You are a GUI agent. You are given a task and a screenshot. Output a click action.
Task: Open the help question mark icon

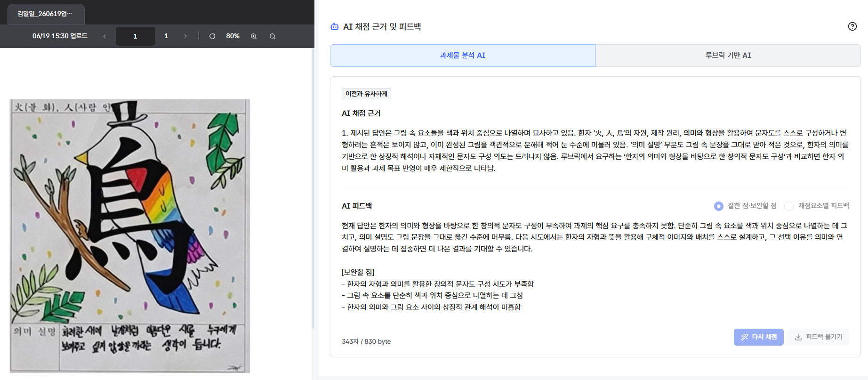[852, 26]
